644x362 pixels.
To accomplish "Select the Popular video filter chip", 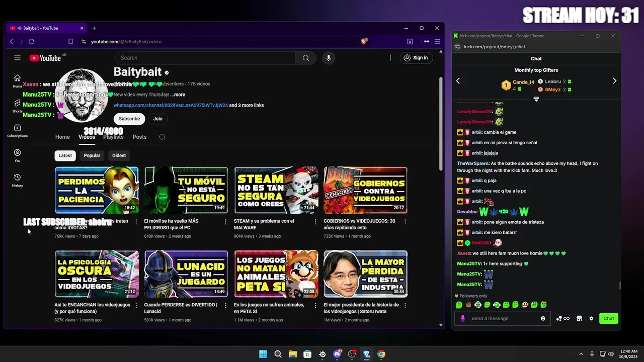I will 92,156.
